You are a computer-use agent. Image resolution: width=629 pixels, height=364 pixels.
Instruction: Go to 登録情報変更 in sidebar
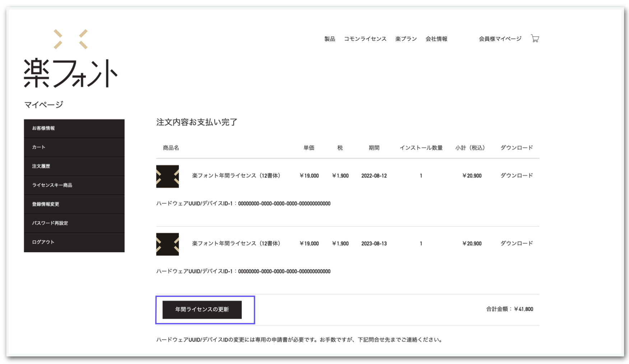click(74, 204)
